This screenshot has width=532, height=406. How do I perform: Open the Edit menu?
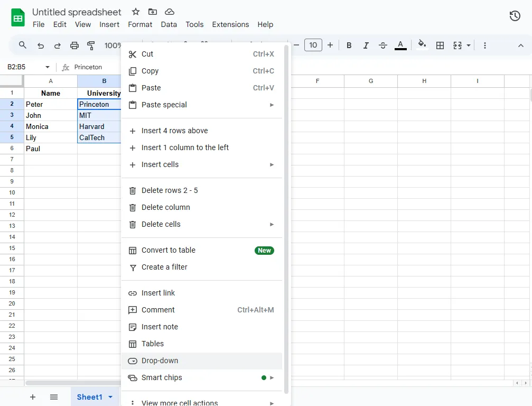60,24
